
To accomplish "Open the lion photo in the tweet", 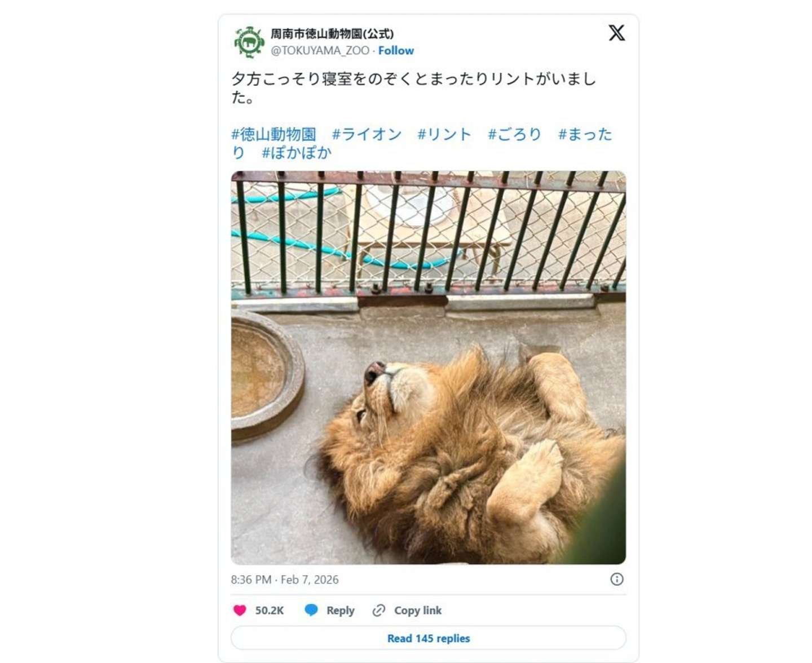I will click(x=429, y=368).
